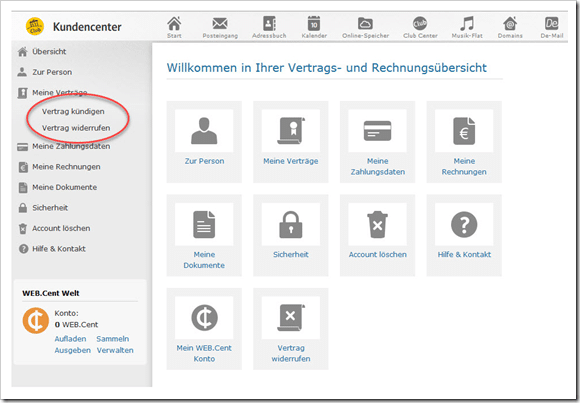Screen dimensions: 580x403
Task: Click the Willkommen in Ihrer Vertrags- heading
Action: point(327,68)
